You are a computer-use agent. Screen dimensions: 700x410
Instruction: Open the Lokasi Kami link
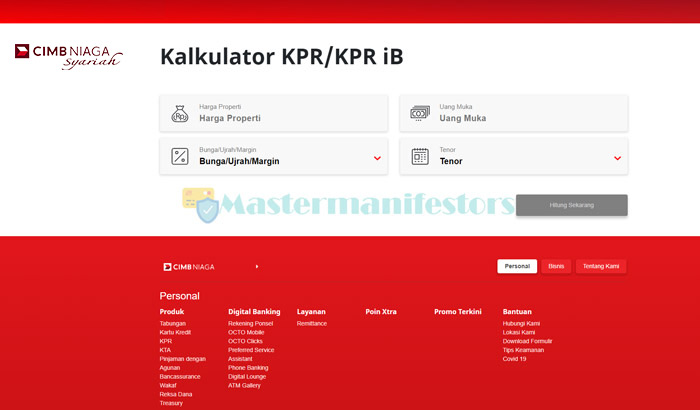tap(519, 332)
